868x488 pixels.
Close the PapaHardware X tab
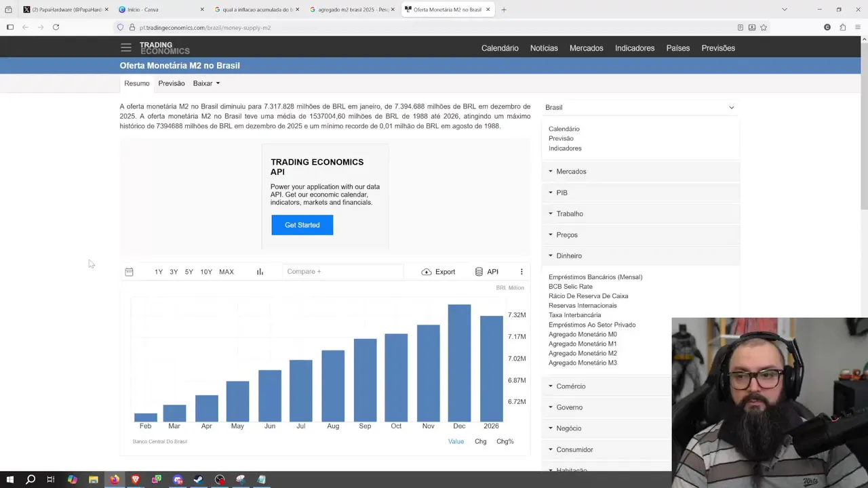(106, 9)
